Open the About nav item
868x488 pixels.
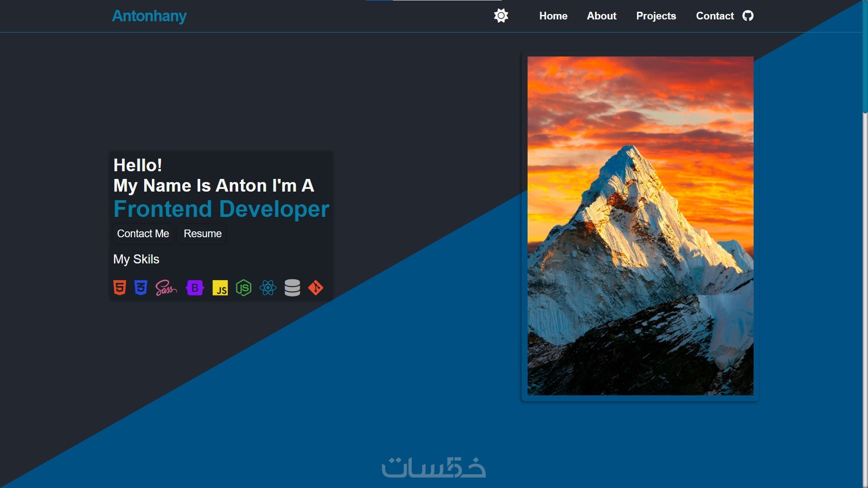click(x=601, y=16)
